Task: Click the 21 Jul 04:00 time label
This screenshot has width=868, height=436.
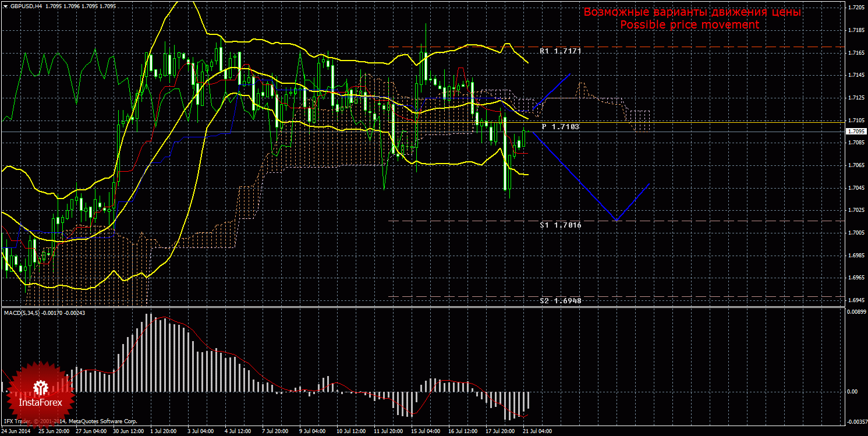Action: [x=537, y=432]
